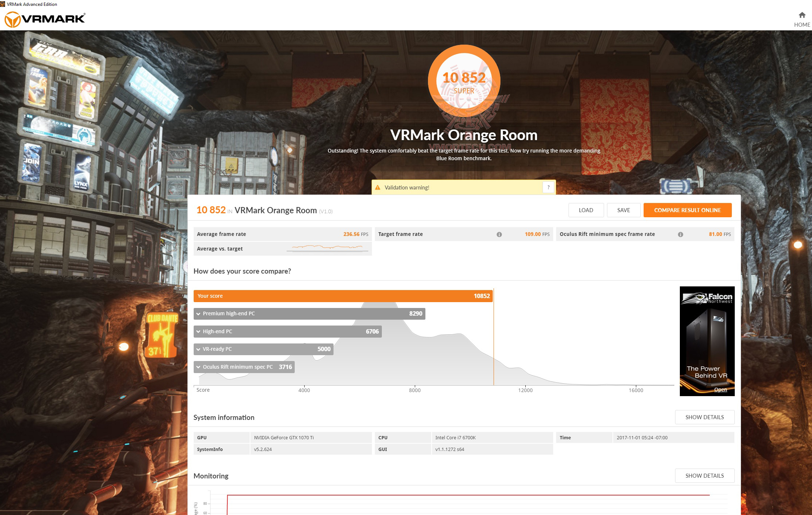This screenshot has width=812, height=515.
Task: Expand the High-end PC row
Action: (198, 331)
